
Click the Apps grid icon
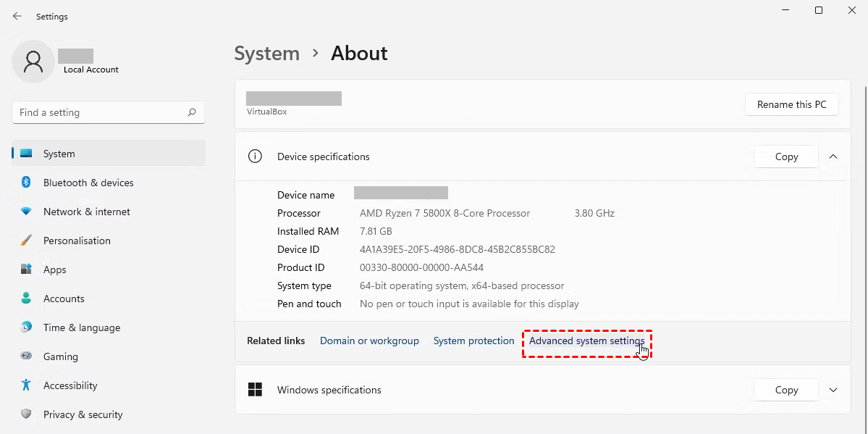point(26,270)
